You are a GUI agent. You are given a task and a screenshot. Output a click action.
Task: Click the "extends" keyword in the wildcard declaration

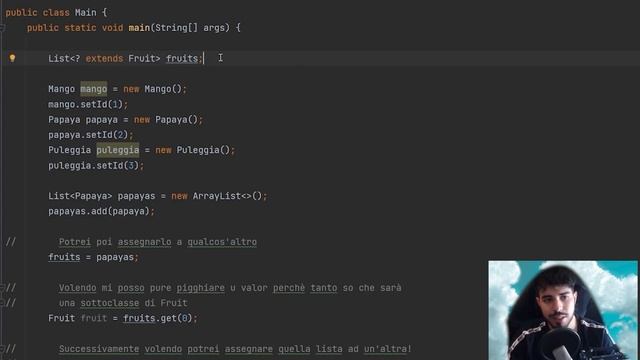pos(104,58)
